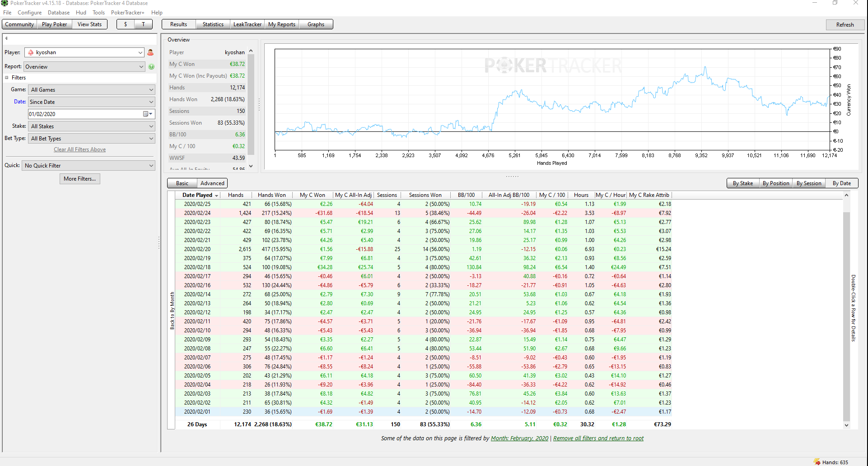Image resolution: width=868 pixels, height=466 pixels.
Task: Follow the Remove all filters and return to root link
Action: point(598,438)
